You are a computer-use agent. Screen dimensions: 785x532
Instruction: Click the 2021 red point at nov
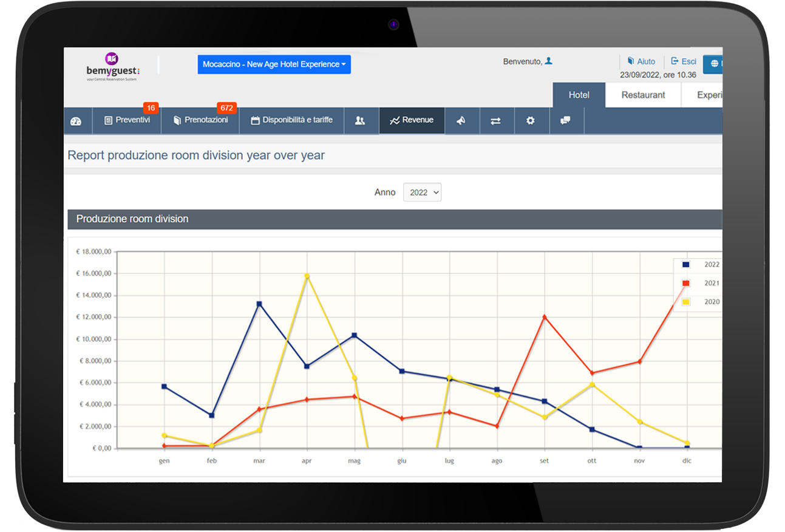(x=639, y=362)
